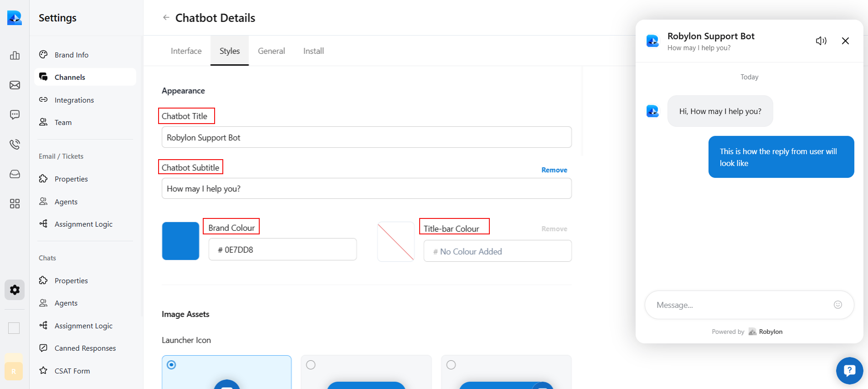Select Channels in settings menu

[x=85, y=77]
